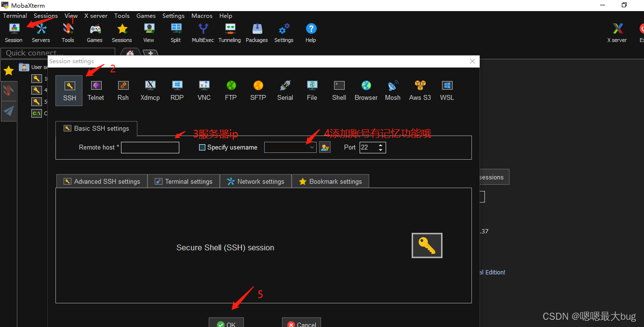Open the home tab

[x=130, y=53]
